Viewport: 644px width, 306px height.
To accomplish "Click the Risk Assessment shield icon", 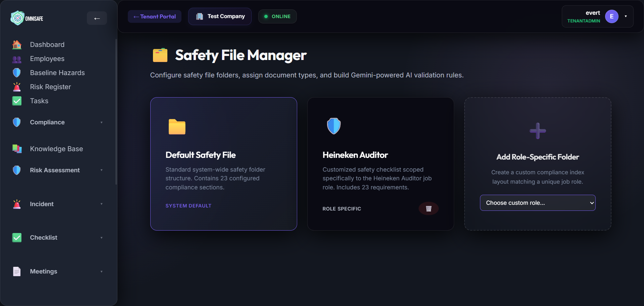I will point(17,170).
